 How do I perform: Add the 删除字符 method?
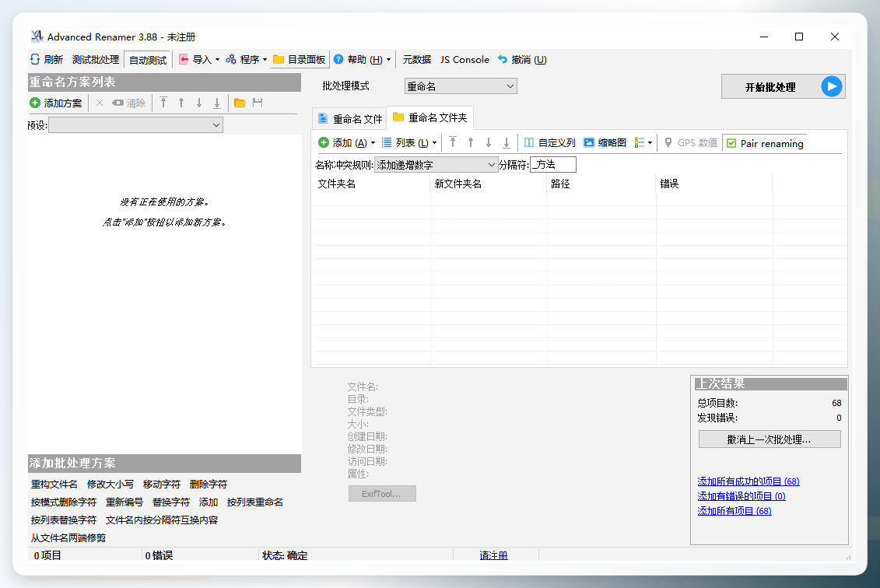(209, 485)
